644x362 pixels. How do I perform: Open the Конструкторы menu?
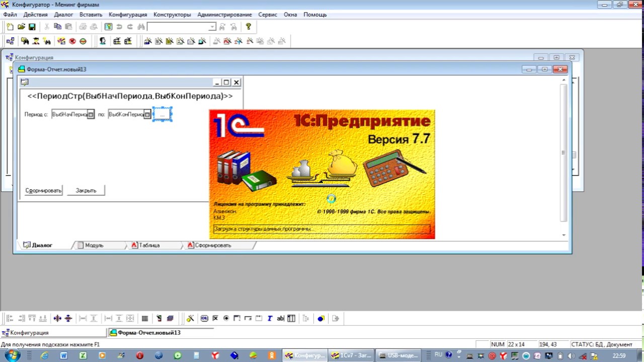click(x=172, y=15)
